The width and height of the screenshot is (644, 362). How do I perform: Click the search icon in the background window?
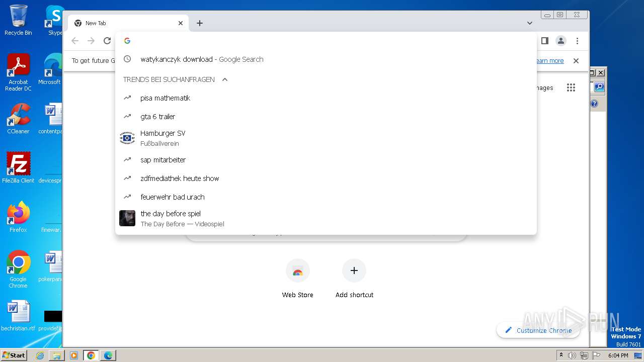point(599,87)
